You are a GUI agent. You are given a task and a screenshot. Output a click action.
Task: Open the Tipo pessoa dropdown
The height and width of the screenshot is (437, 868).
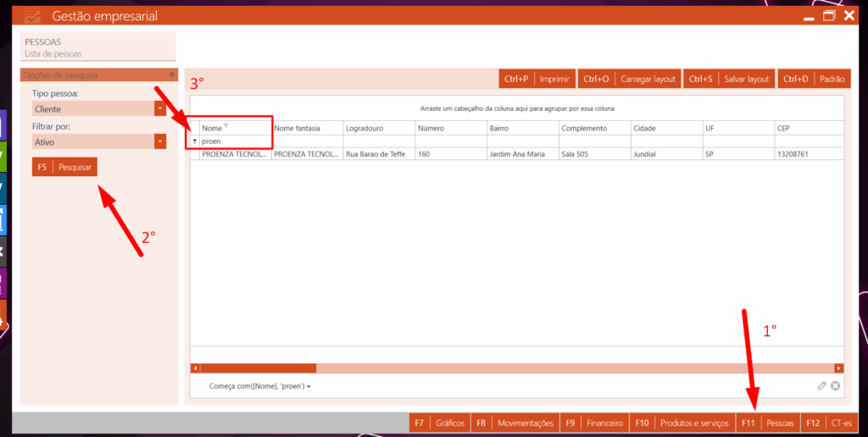(x=160, y=108)
